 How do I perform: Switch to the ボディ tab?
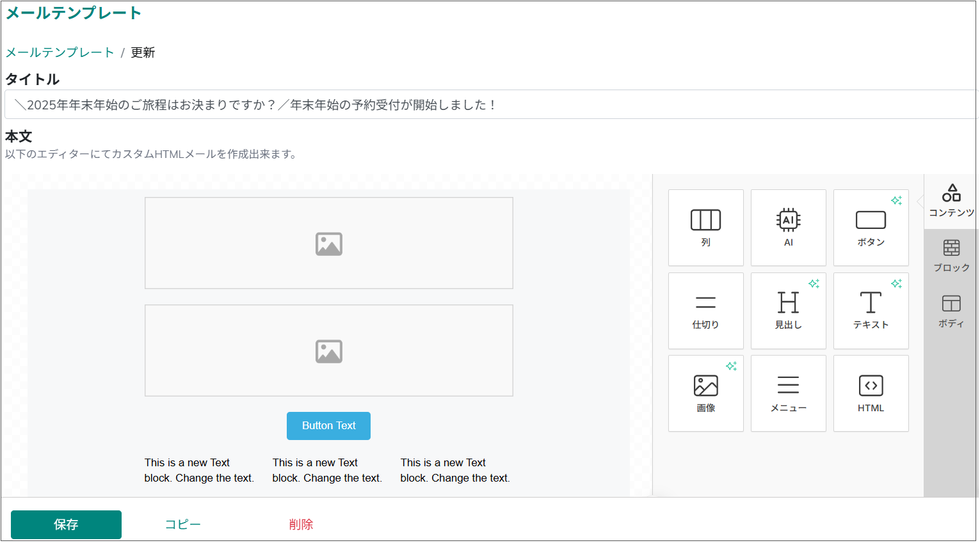tap(951, 311)
